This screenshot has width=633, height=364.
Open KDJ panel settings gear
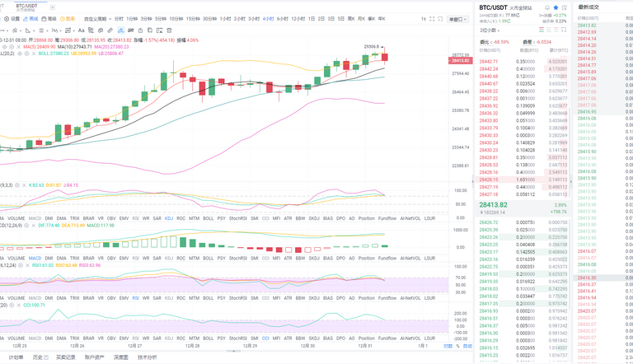click(17, 185)
